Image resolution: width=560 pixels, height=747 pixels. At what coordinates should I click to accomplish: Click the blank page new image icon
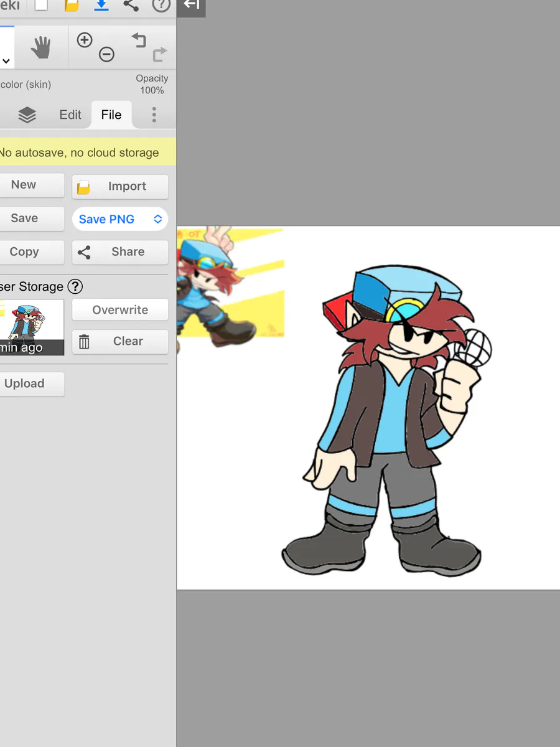(x=40, y=5)
